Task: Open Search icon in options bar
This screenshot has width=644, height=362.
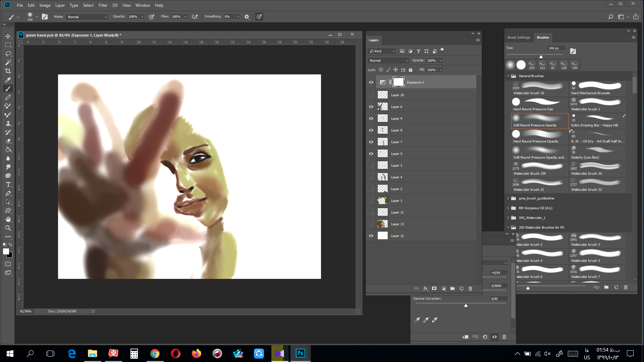Action: click(x=611, y=17)
